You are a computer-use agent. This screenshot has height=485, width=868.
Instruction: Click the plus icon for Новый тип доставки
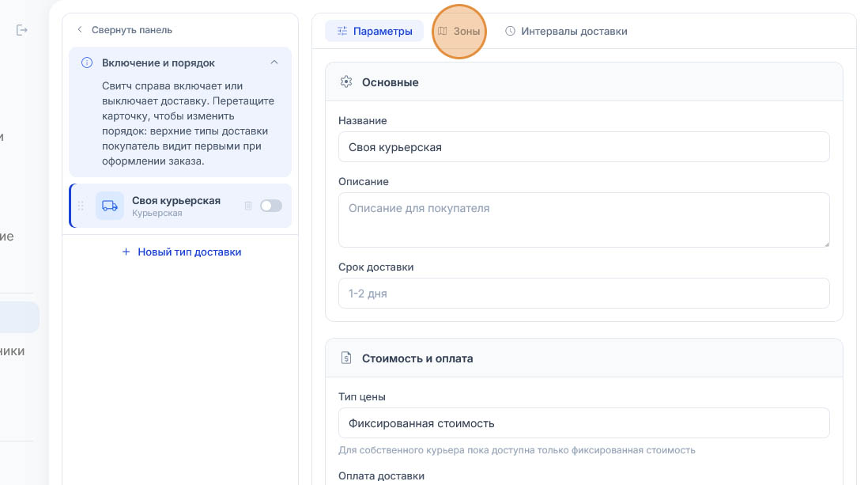click(126, 252)
